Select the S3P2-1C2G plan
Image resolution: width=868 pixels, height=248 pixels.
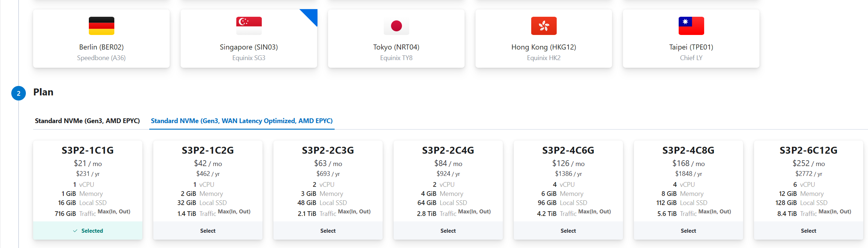(x=208, y=231)
